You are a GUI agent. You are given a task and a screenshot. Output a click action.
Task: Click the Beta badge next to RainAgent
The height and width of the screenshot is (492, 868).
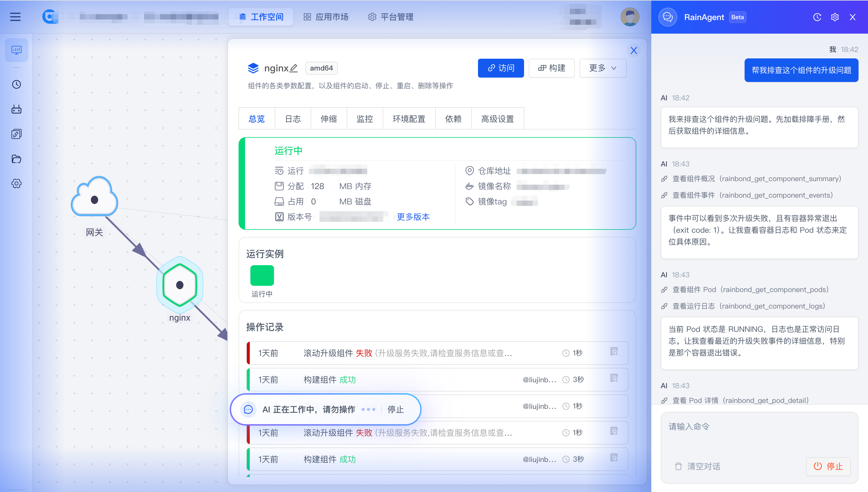pyautogui.click(x=738, y=17)
